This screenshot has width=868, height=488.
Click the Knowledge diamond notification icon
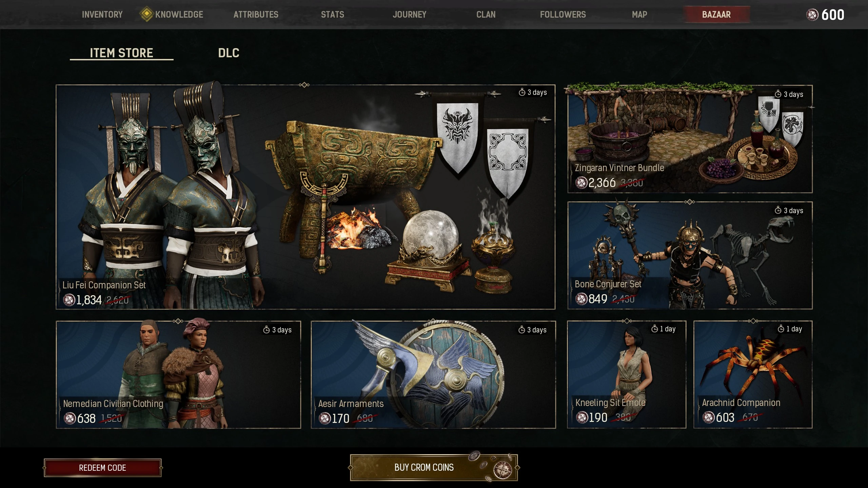coord(146,14)
